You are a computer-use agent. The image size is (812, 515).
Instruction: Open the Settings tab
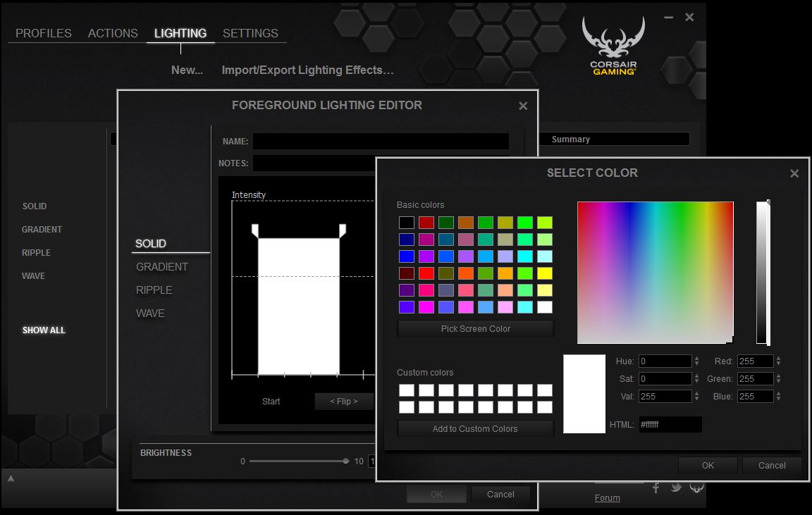pos(250,33)
